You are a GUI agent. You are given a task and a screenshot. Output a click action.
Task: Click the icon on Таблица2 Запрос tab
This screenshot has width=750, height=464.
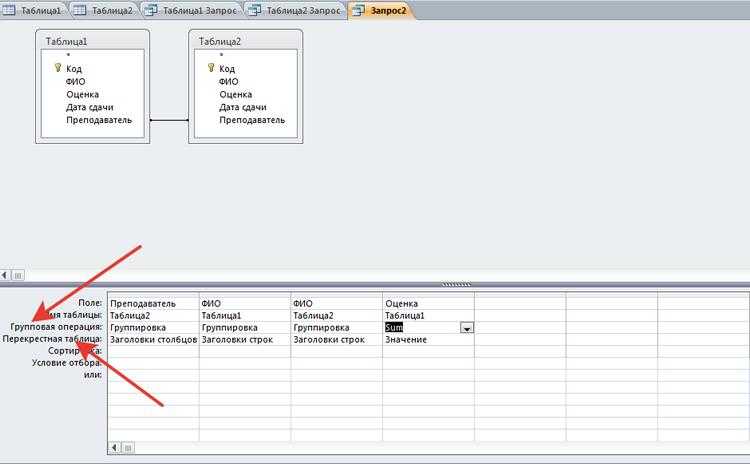pyautogui.click(x=254, y=10)
